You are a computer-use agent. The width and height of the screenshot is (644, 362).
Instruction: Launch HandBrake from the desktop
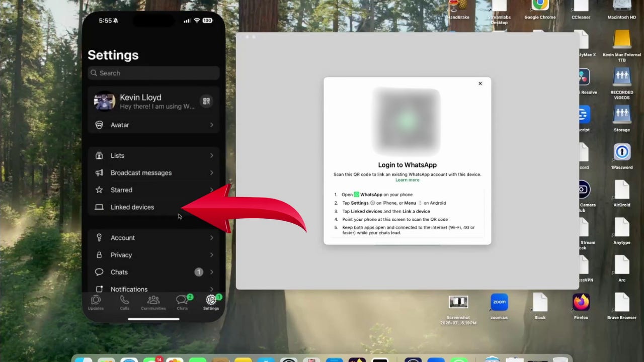pos(458,6)
